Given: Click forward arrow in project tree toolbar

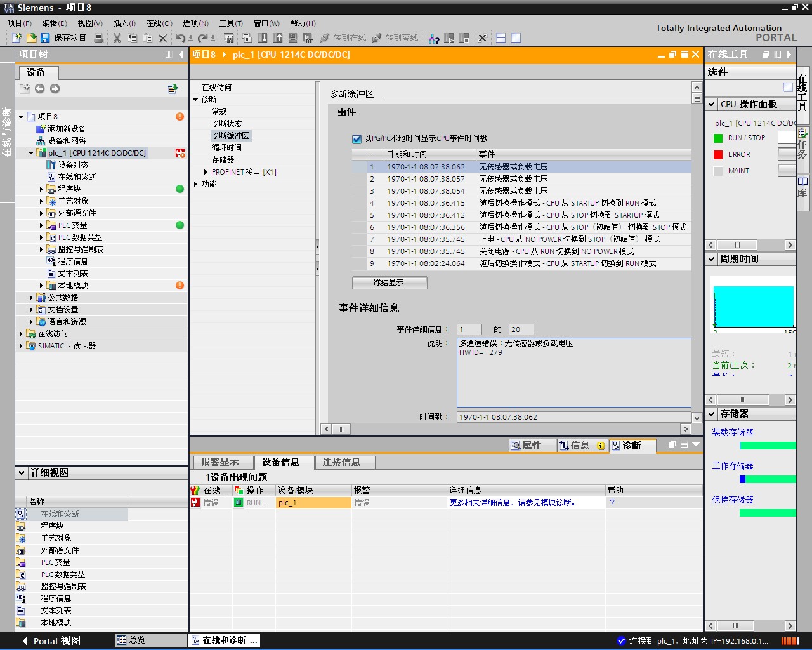Looking at the screenshot, I should 55,89.
